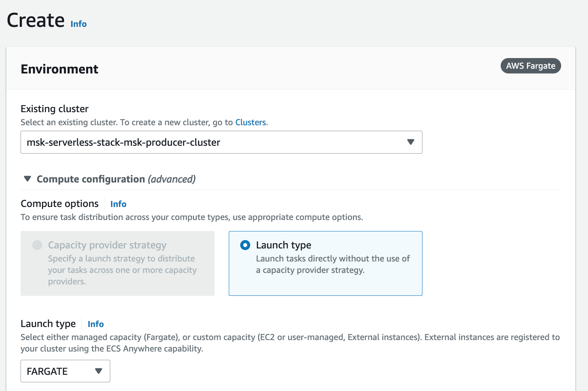Open Info link next to Launch type label
The height and width of the screenshot is (391, 588).
click(x=96, y=324)
